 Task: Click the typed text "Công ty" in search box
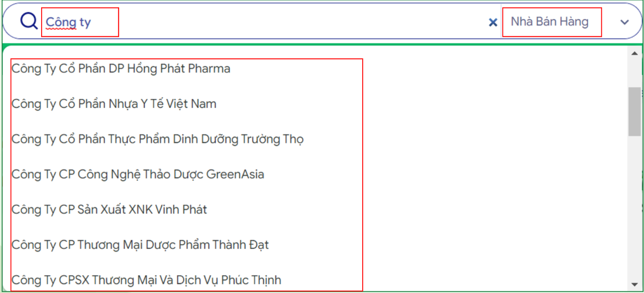click(x=68, y=22)
